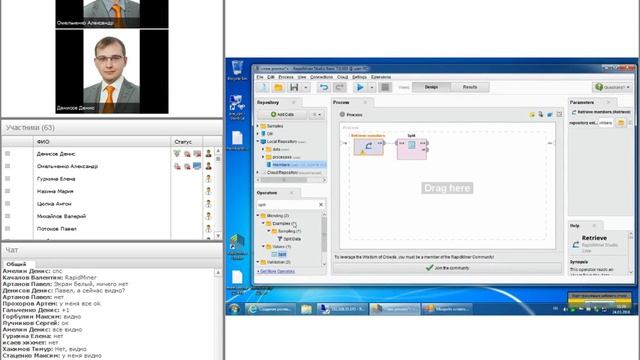Click the Retrieve members operator box
The width and height of the screenshot is (640, 360).
(x=369, y=147)
